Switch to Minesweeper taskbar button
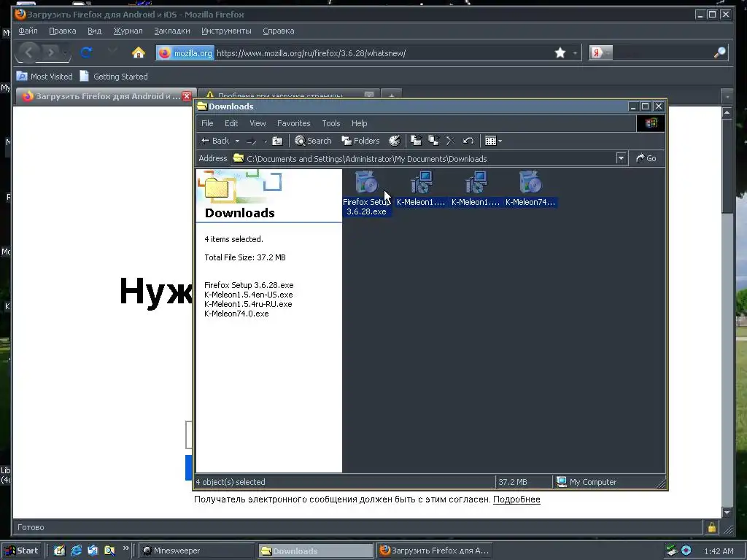This screenshot has height=560, width=747. pyautogui.click(x=196, y=551)
